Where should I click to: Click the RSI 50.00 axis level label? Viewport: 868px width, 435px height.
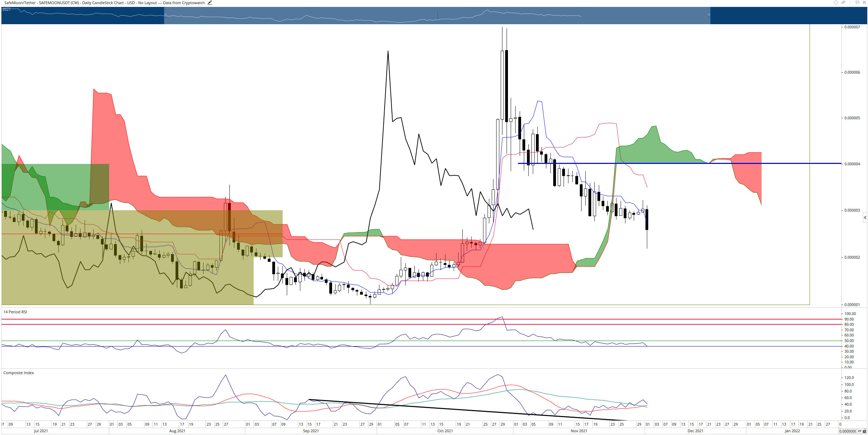[x=849, y=341]
